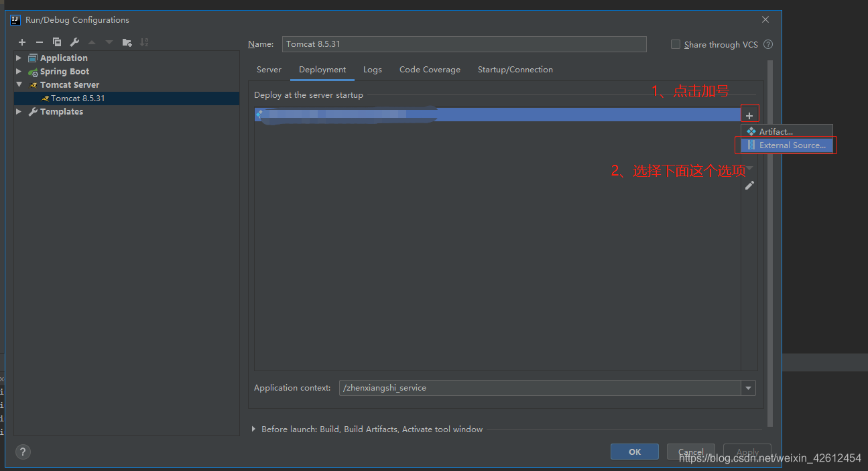Click the Cancel button

click(691, 452)
